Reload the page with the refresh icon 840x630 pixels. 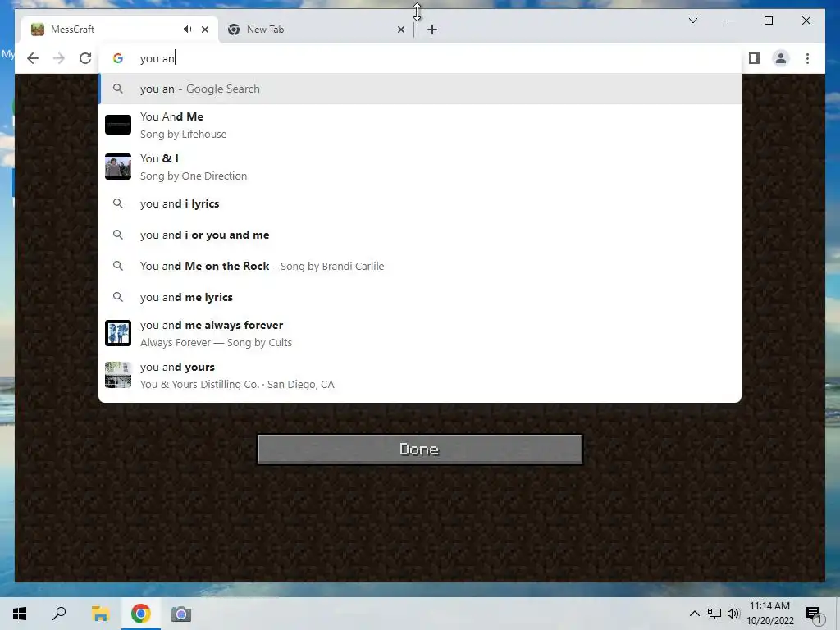pyautogui.click(x=85, y=58)
